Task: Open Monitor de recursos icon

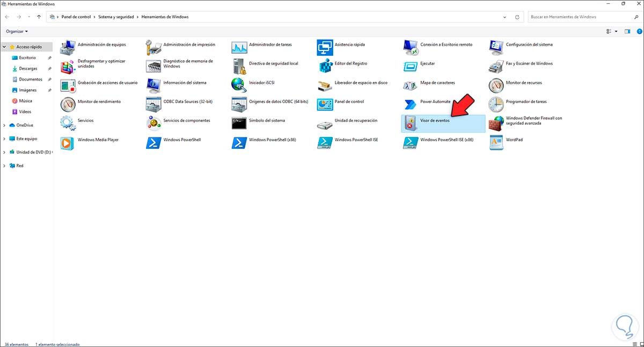Action: (x=496, y=85)
